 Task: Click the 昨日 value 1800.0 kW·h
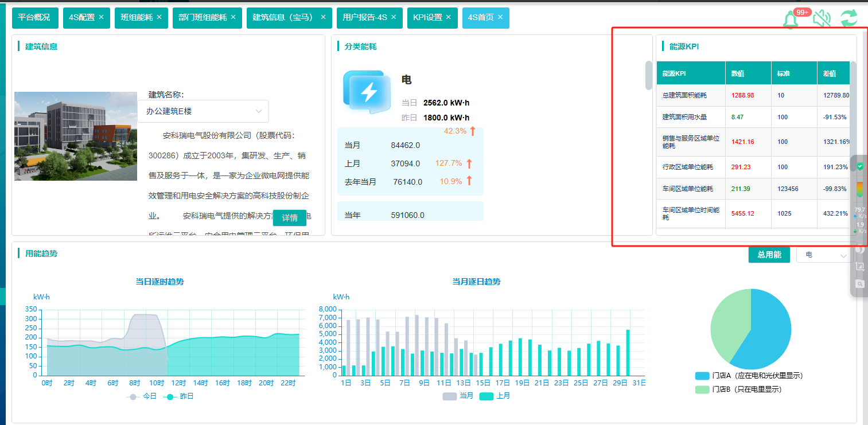point(446,118)
